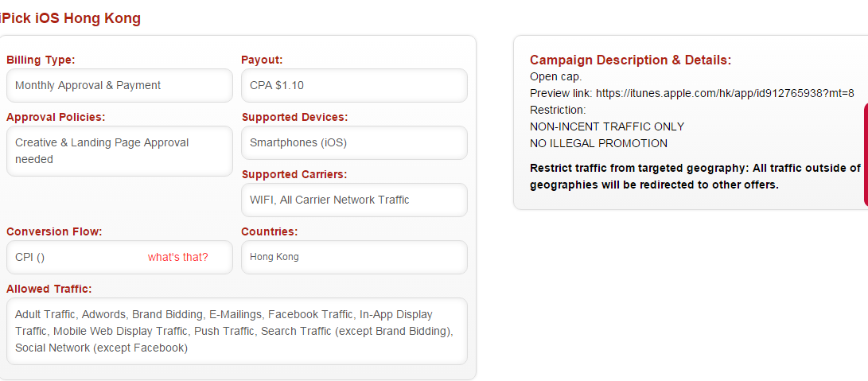
Task: Click the Campaign Description & Details heading
Action: pyautogui.click(x=630, y=60)
